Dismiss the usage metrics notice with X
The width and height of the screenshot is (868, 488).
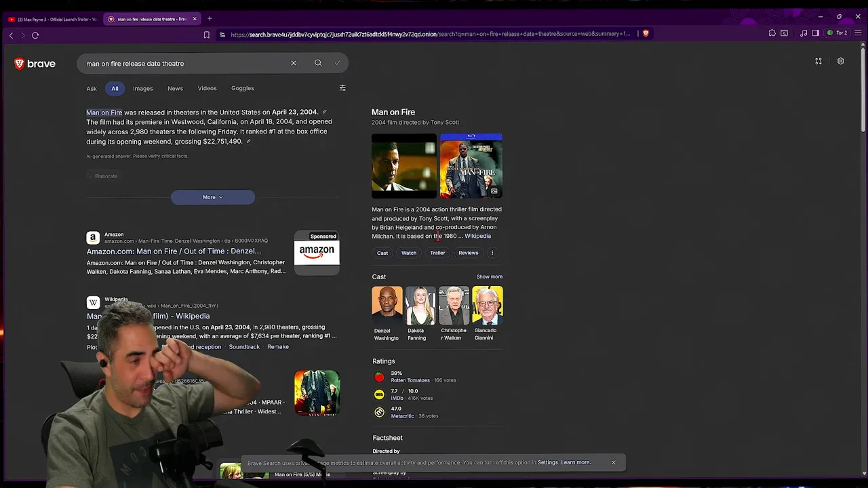(x=614, y=462)
